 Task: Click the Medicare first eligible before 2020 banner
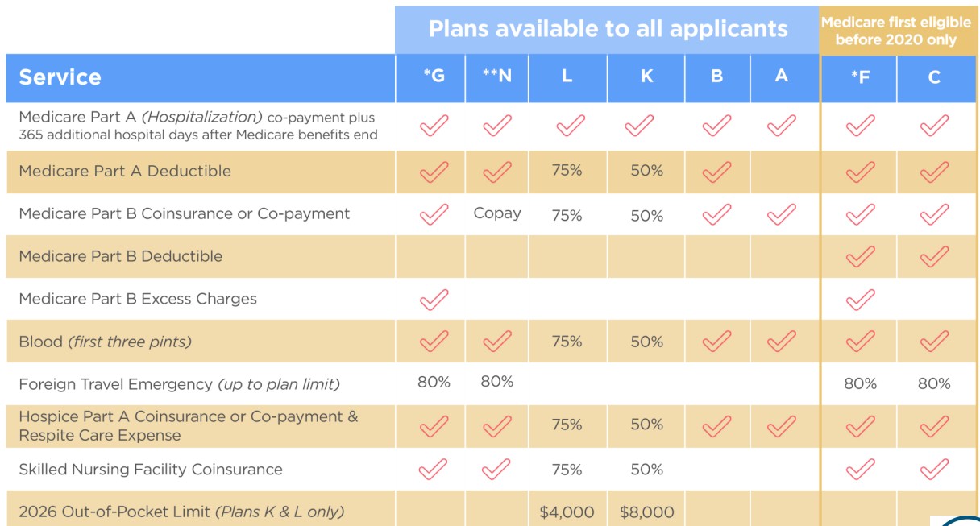895,31
